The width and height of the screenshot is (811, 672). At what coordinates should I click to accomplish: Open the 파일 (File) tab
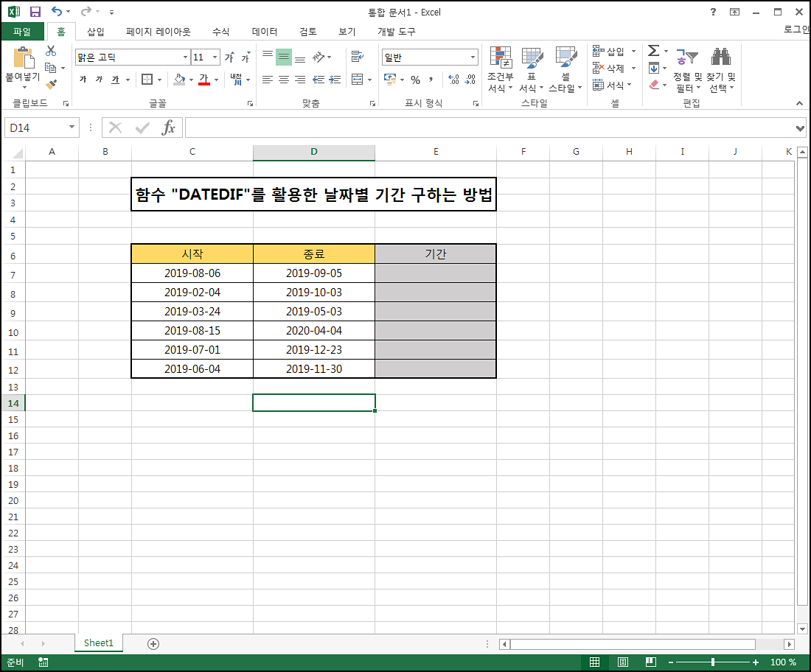[22, 32]
